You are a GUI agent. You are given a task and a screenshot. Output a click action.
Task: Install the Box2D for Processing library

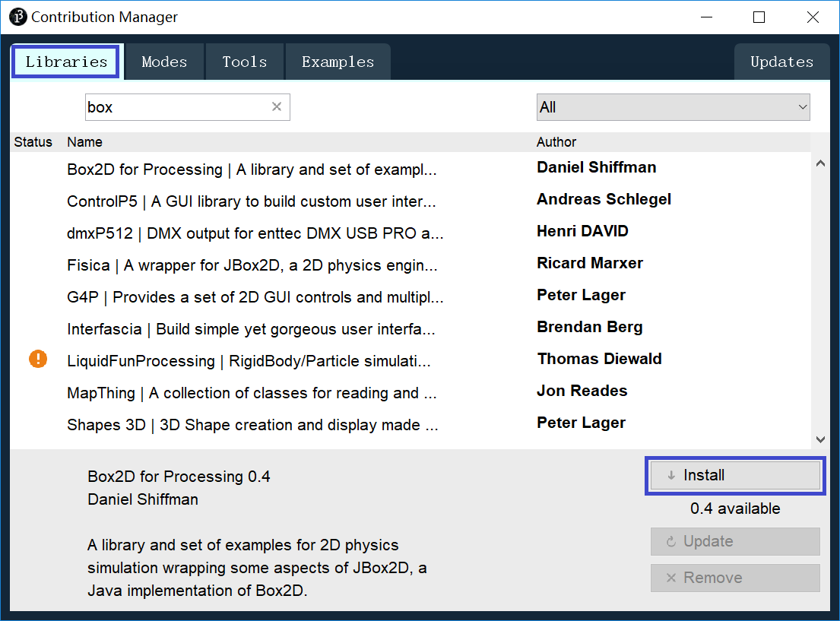click(x=734, y=476)
